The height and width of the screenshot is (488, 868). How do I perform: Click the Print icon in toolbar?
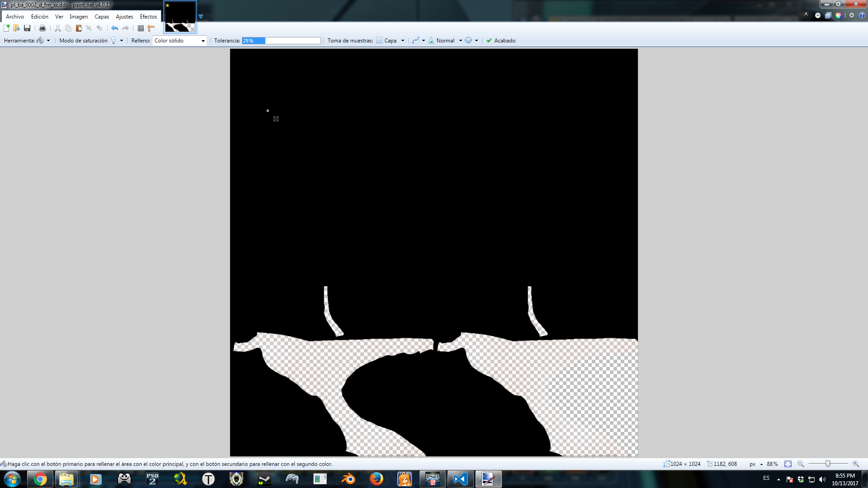coord(42,28)
